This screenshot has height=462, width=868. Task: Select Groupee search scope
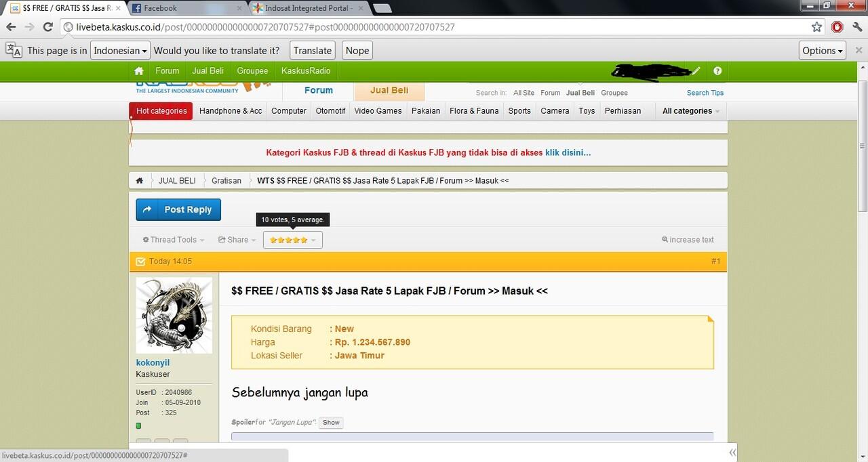(614, 93)
